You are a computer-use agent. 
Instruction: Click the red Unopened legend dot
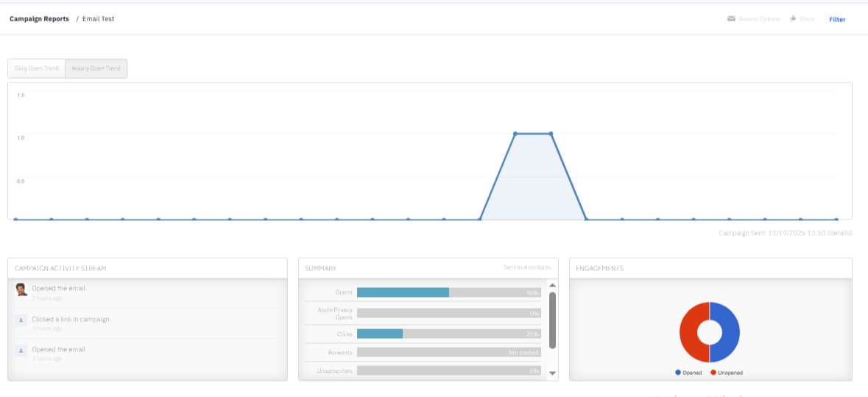click(x=713, y=373)
